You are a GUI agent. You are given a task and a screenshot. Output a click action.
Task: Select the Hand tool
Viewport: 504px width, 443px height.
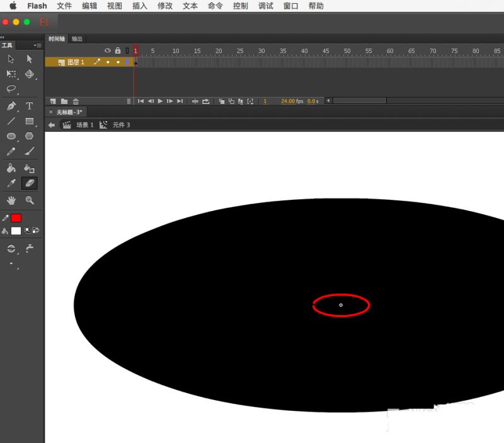click(11, 200)
